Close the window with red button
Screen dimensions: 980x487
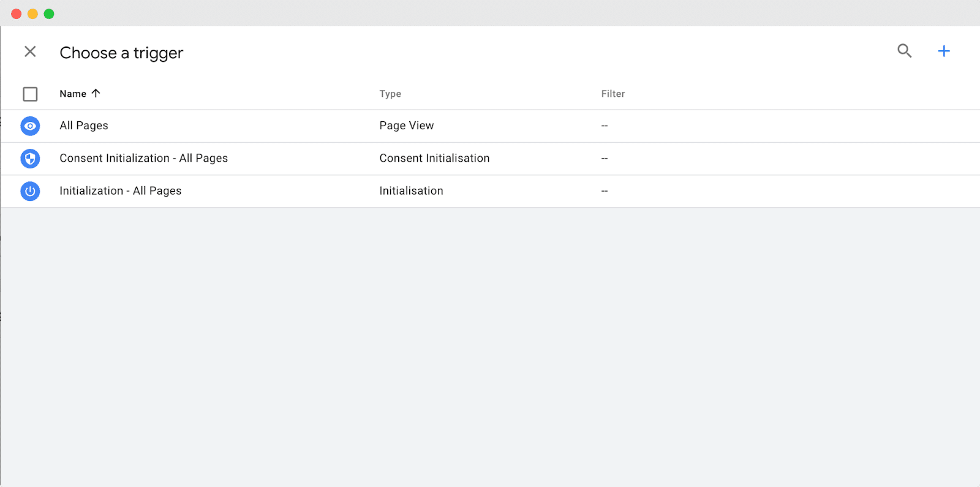pos(17,13)
